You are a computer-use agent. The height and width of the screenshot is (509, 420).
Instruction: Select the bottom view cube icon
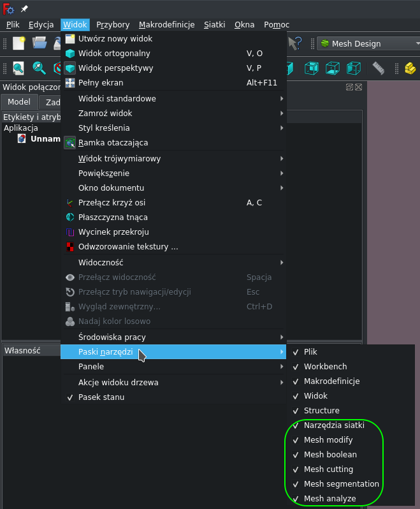333,68
